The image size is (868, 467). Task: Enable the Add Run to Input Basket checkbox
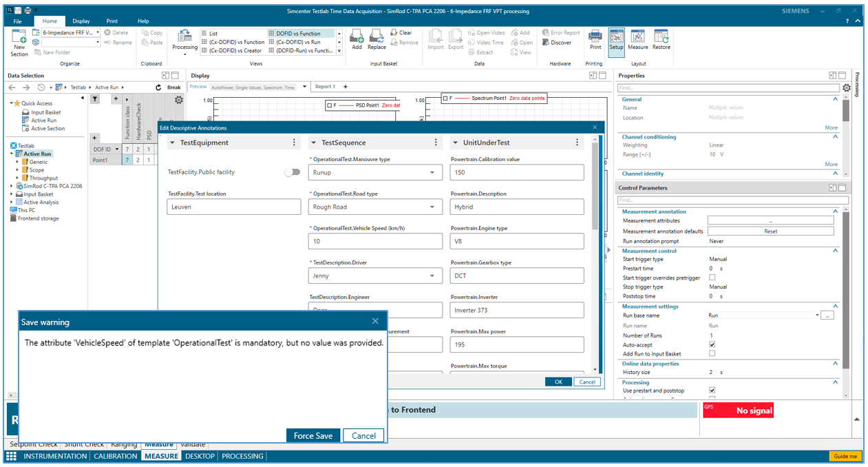pos(713,353)
